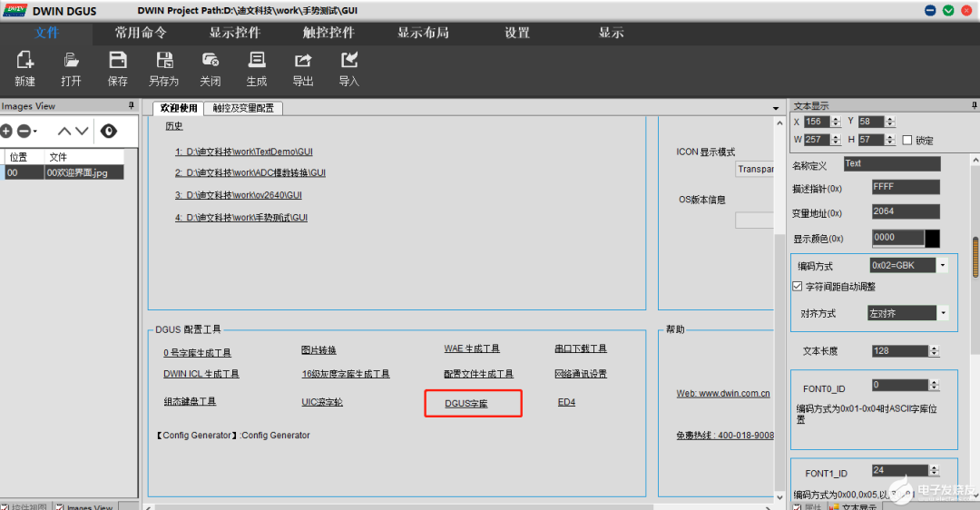The height and width of the screenshot is (510, 980).
Task: Open the UIC滚字轮 link
Action: click(x=322, y=402)
